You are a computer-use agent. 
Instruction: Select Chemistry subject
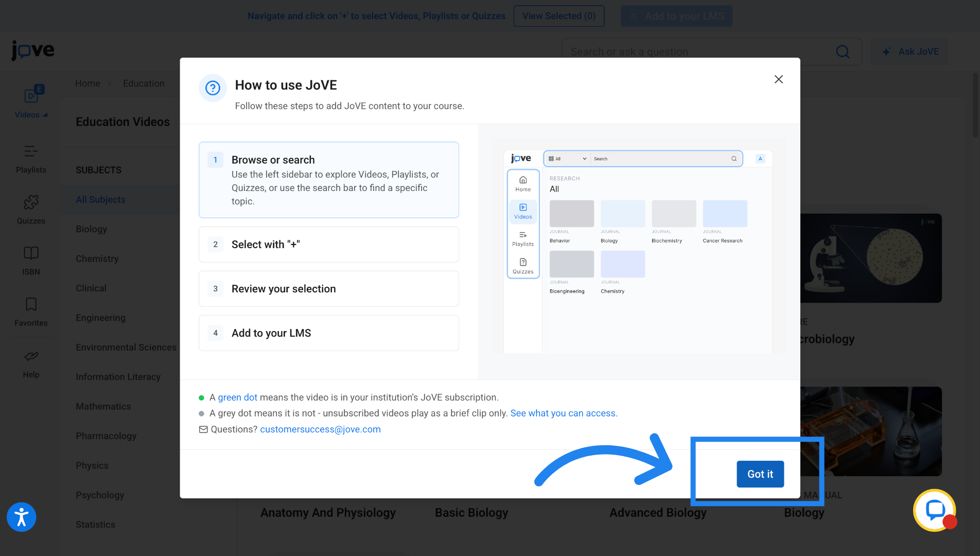point(97,258)
